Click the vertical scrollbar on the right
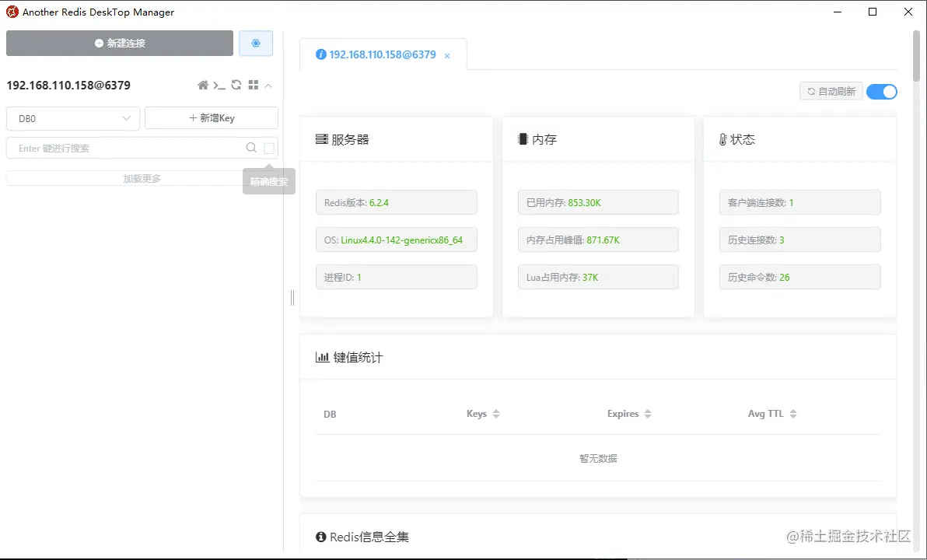Image resolution: width=927 pixels, height=560 pixels. pyautogui.click(x=916, y=56)
